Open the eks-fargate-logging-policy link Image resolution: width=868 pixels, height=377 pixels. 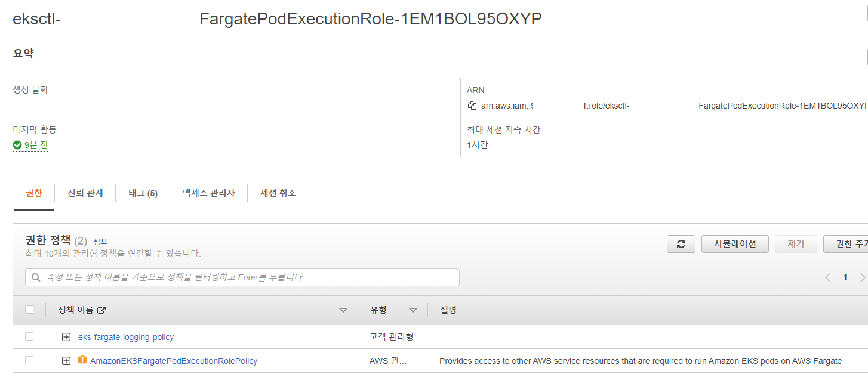click(126, 337)
